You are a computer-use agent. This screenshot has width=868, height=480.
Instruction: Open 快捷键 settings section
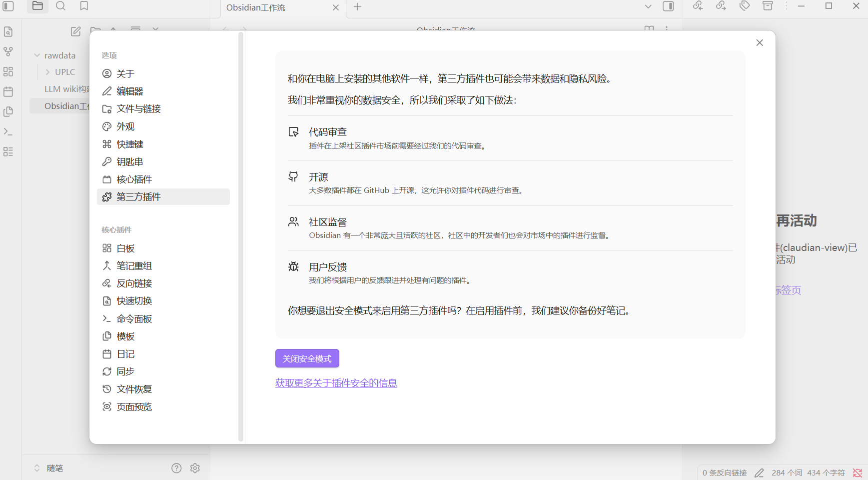pos(163,144)
